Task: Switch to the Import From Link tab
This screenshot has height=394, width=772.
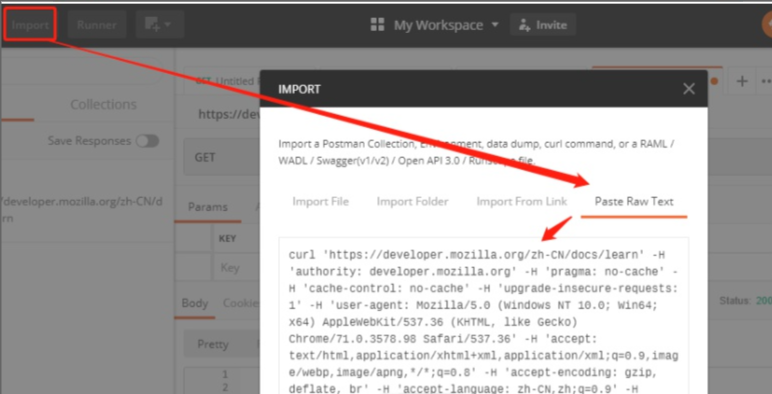Action: coord(522,201)
